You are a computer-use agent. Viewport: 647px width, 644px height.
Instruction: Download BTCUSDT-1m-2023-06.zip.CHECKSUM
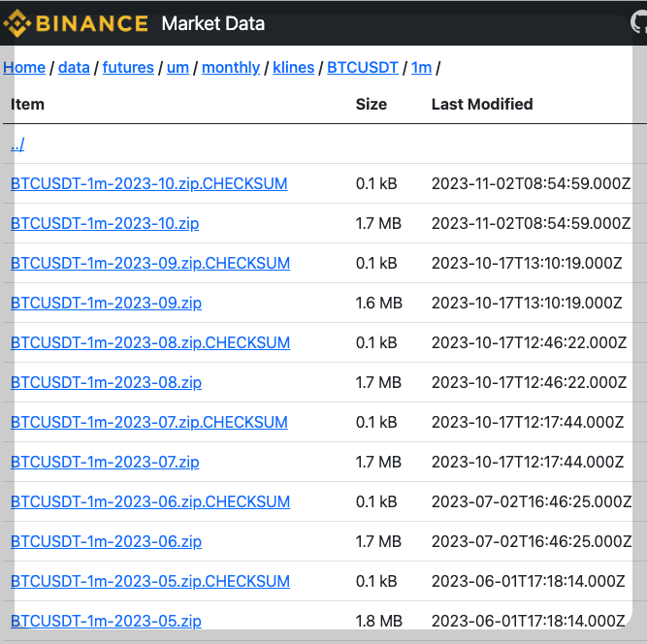coord(150,501)
